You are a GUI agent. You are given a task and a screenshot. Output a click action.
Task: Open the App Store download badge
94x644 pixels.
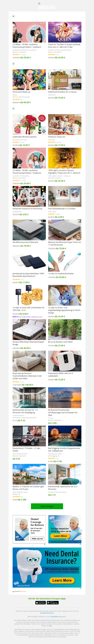41,603
